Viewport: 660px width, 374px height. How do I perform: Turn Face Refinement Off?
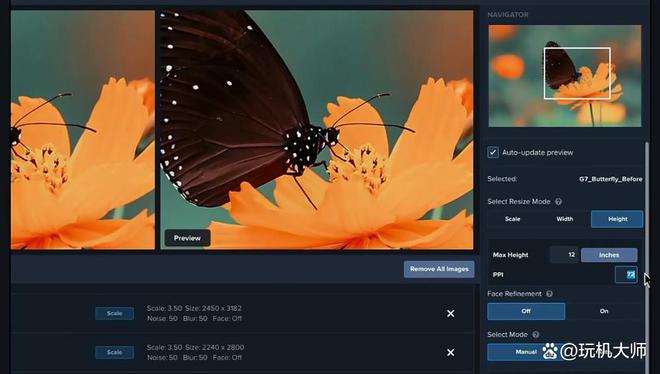526,311
